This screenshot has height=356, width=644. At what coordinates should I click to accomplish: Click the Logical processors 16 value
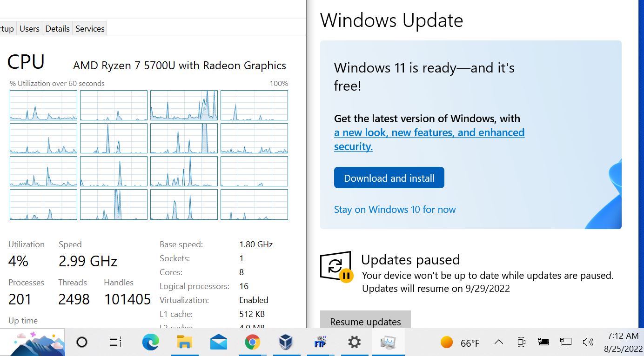point(244,286)
